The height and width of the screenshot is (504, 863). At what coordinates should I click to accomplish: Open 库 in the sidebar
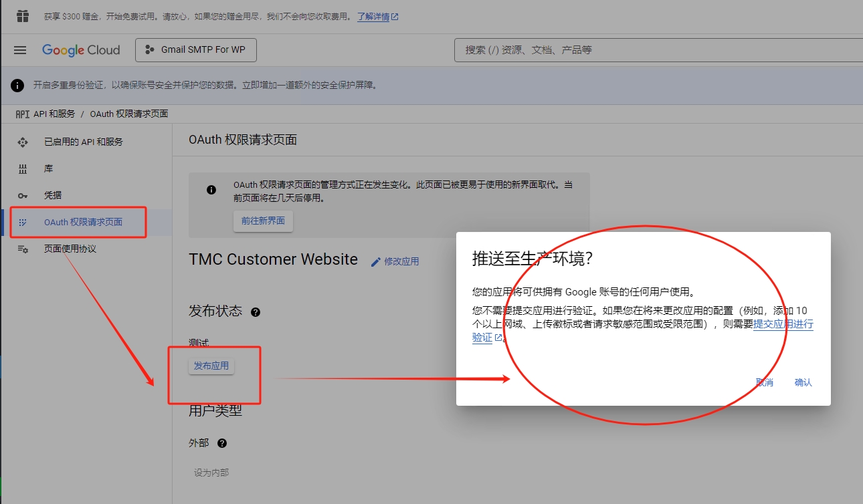click(48, 168)
